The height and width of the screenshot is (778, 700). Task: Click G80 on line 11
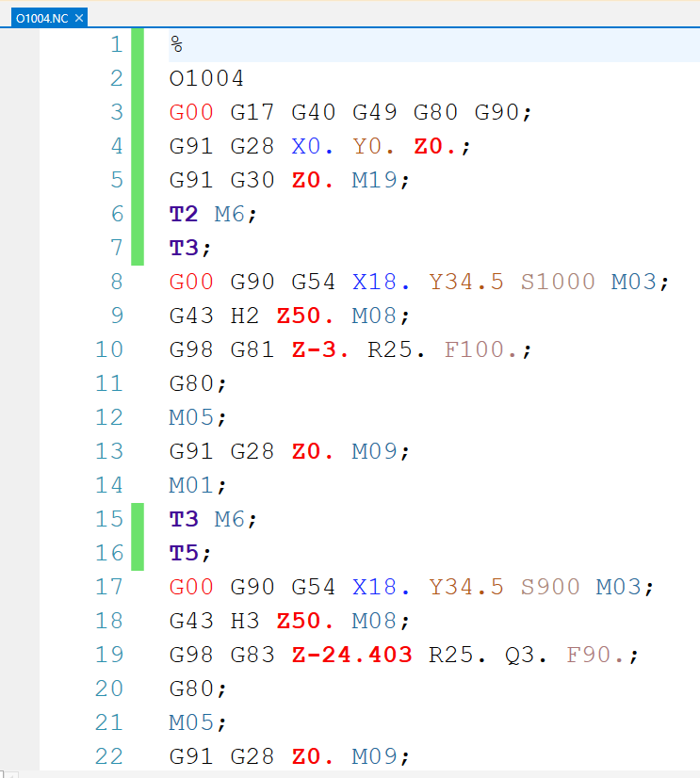click(191, 383)
